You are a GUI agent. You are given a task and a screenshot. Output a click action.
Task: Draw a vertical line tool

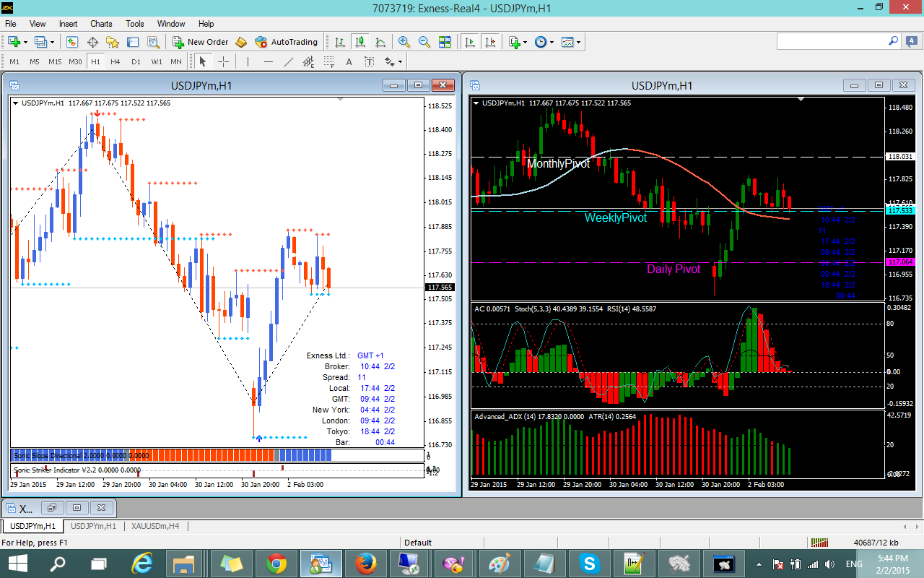248,61
